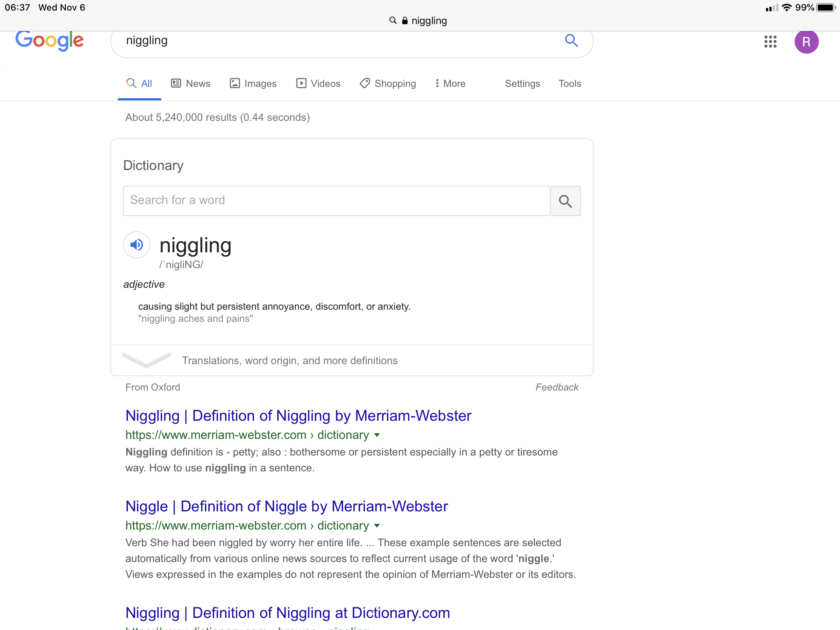Open search Tools

(x=569, y=83)
